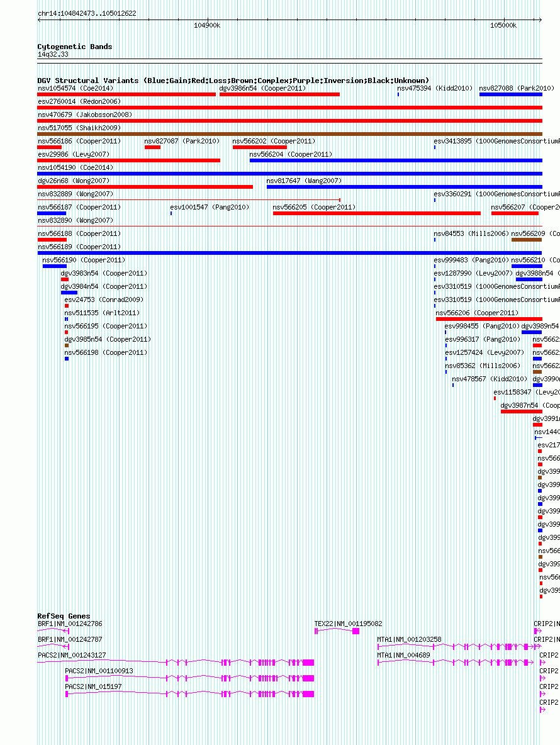Click the nsv566187 (Cooper2011) label
The width and height of the screenshot is (560, 745).
pyautogui.click(x=79, y=208)
